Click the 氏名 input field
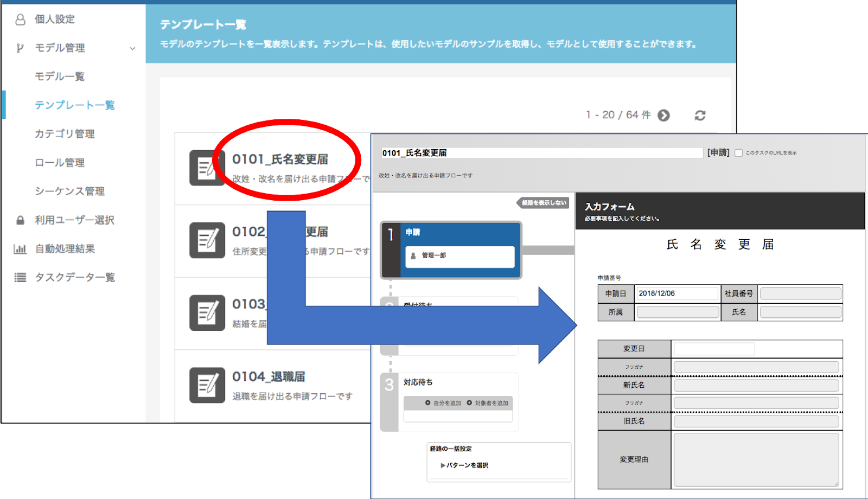The height and width of the screenshot is (499, 868). [800, 312]
